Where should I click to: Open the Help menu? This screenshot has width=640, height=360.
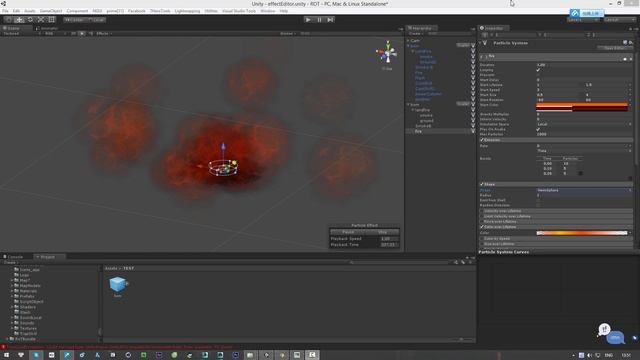pos(284,11)
